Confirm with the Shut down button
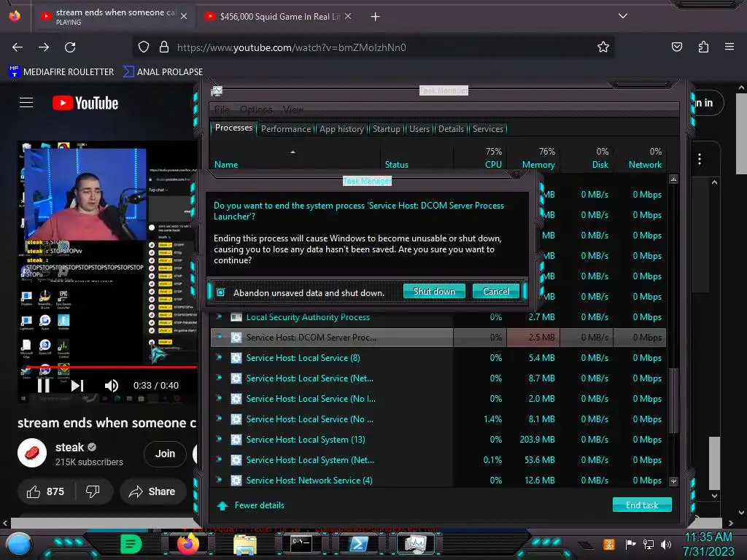747x560 pixels. click(434, 292)
